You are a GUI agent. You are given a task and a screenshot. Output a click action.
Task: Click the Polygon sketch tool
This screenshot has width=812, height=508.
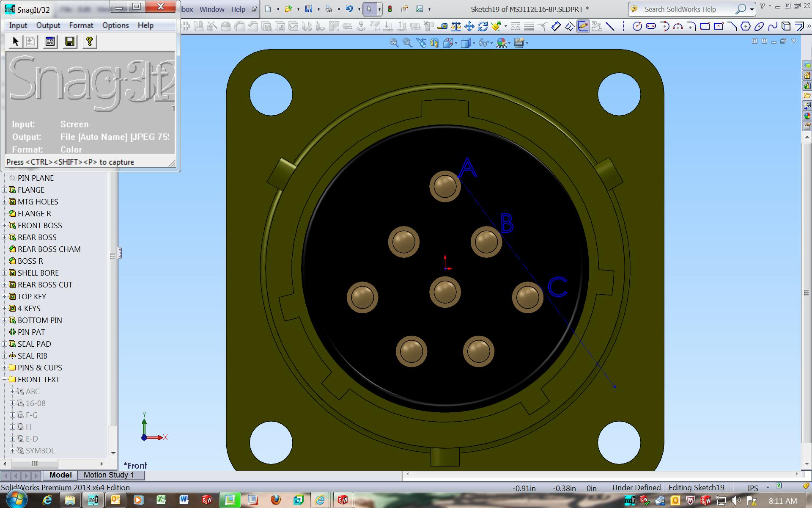point(745,27)
